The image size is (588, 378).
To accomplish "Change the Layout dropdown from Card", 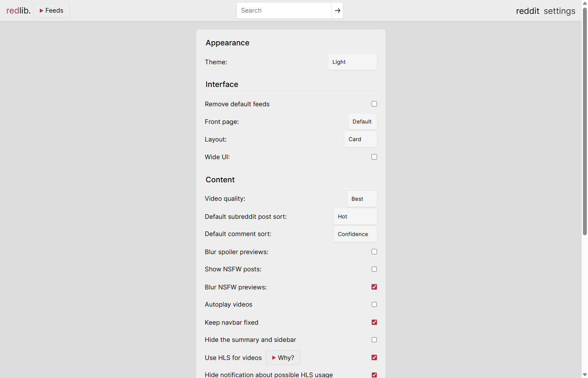I will (x=360, y=139).
